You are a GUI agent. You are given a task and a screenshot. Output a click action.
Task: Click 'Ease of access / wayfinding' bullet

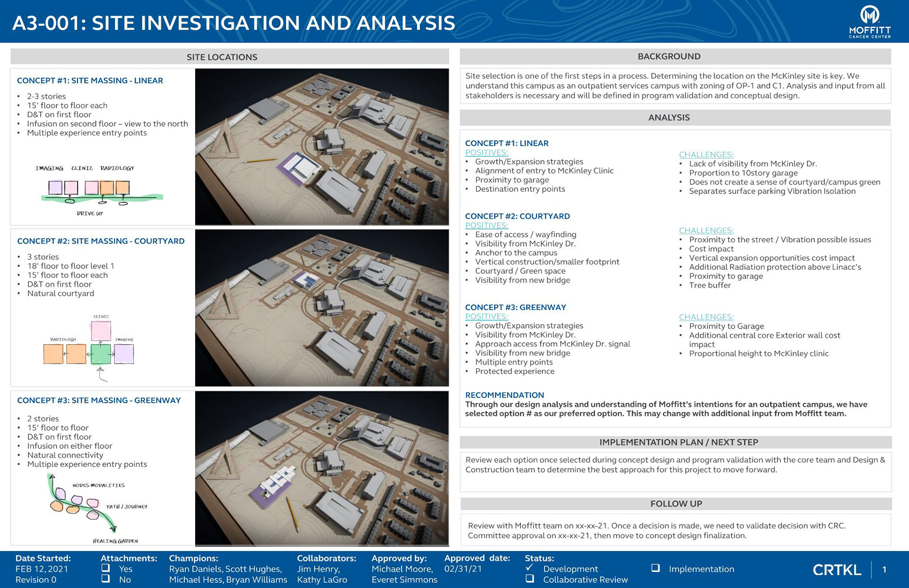coord(526,234)
